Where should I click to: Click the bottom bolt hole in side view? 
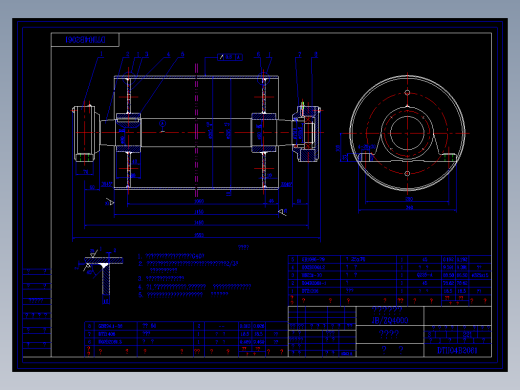(407, 173)
